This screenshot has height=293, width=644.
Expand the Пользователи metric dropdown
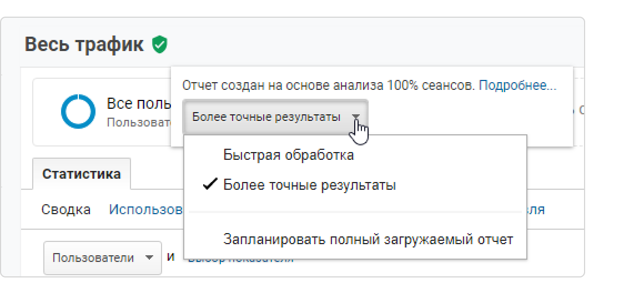click(102, 257)
